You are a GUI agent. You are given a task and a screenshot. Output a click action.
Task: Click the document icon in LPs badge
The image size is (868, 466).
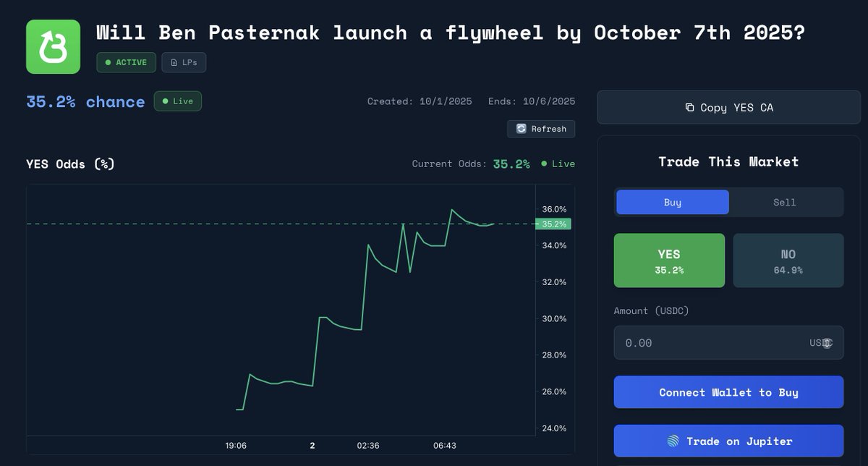click(174, 62)
